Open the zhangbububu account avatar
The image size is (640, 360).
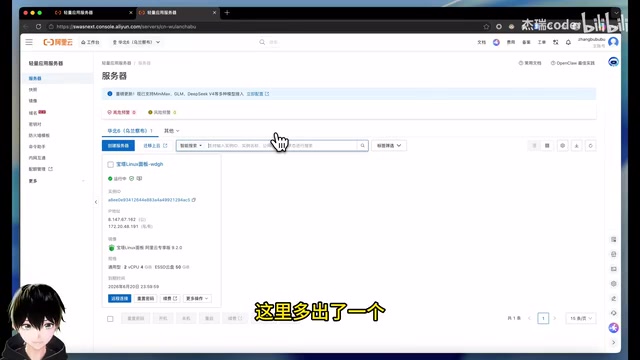613,42
